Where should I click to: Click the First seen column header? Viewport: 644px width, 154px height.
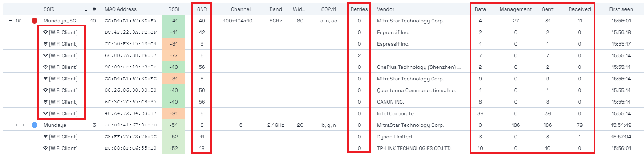pyautogui.click(x=621, y=9)
